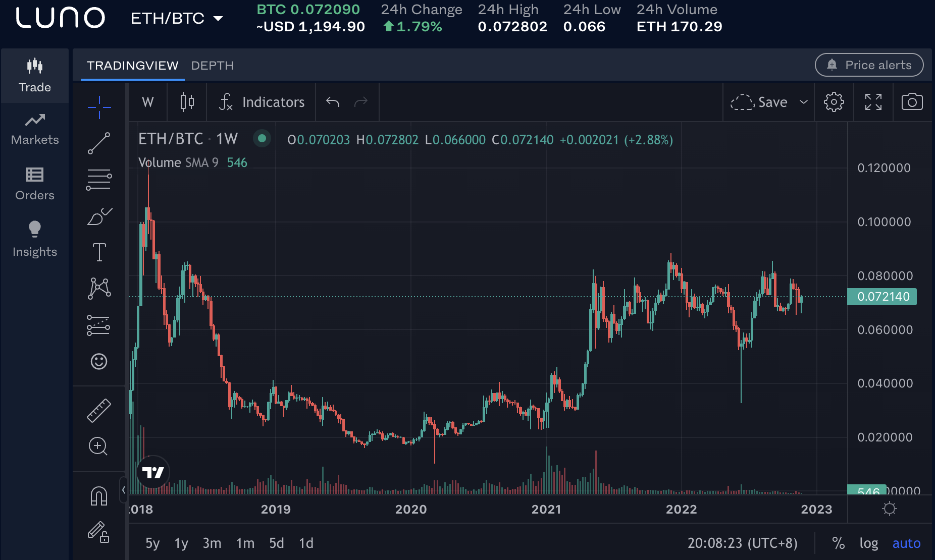Expand the Save options arrow
Viewport: 935px width, 560px height.
[x=803, y=102]
